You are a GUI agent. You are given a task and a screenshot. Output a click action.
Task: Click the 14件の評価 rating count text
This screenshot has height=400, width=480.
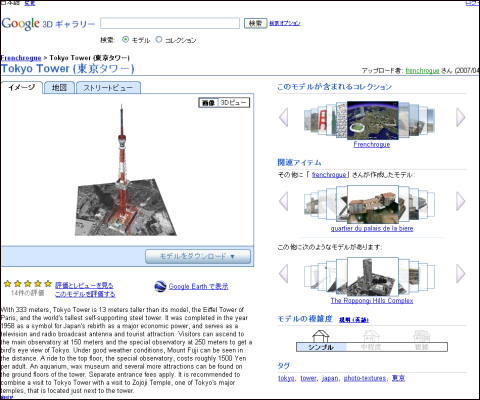(27, 293)
